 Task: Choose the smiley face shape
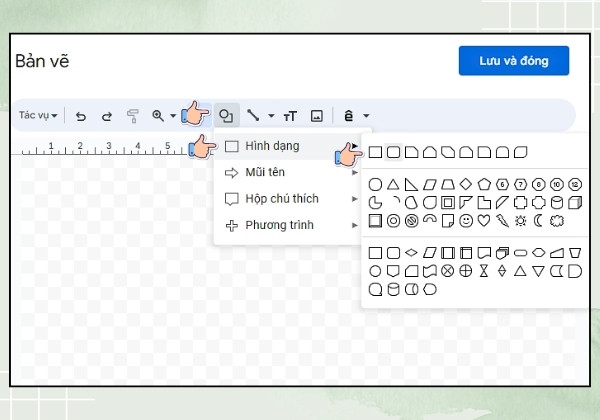click(x=466, y=221)
